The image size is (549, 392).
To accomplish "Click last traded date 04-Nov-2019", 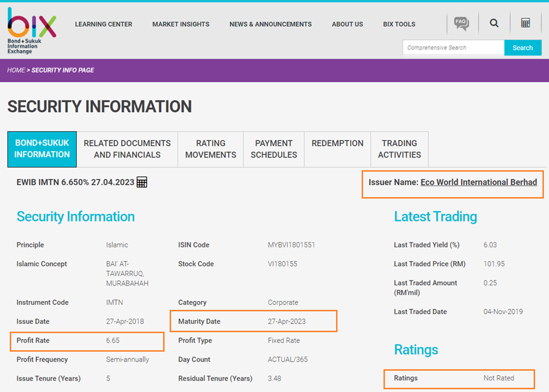I will (x=503, y=312).
